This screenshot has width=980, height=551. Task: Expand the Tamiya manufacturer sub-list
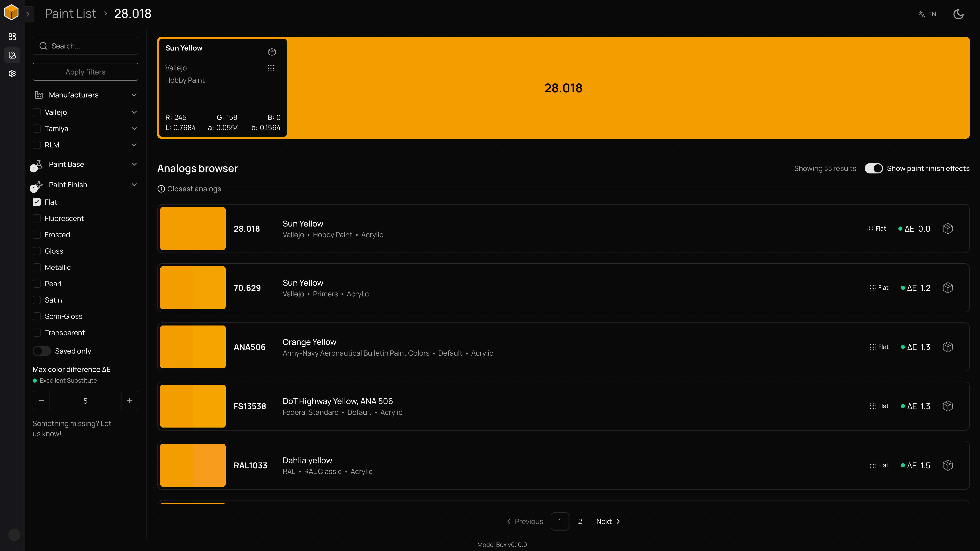pos(134,129)
